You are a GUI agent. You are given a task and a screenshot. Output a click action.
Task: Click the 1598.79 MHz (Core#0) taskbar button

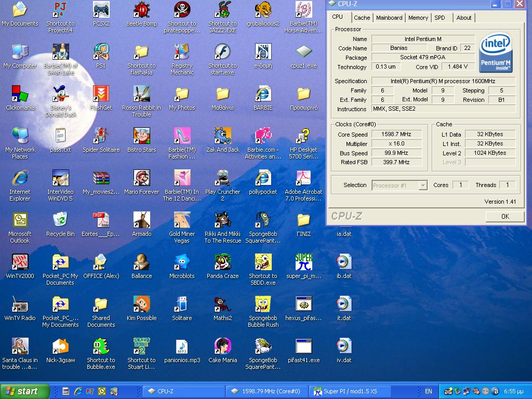[267, 391]
